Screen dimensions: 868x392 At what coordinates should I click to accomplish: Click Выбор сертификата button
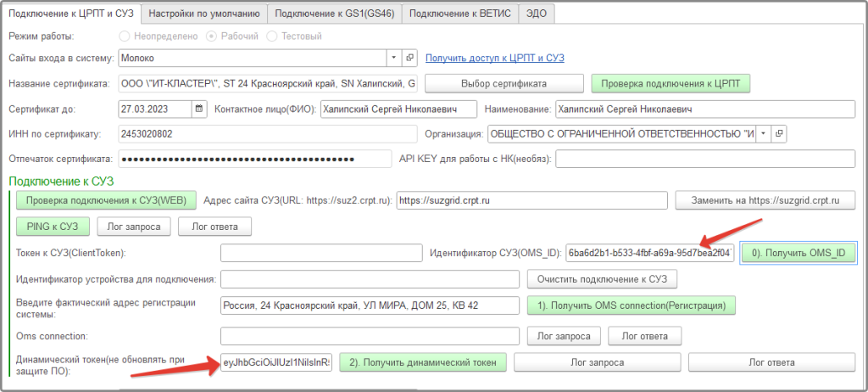[x=504, y=84]
